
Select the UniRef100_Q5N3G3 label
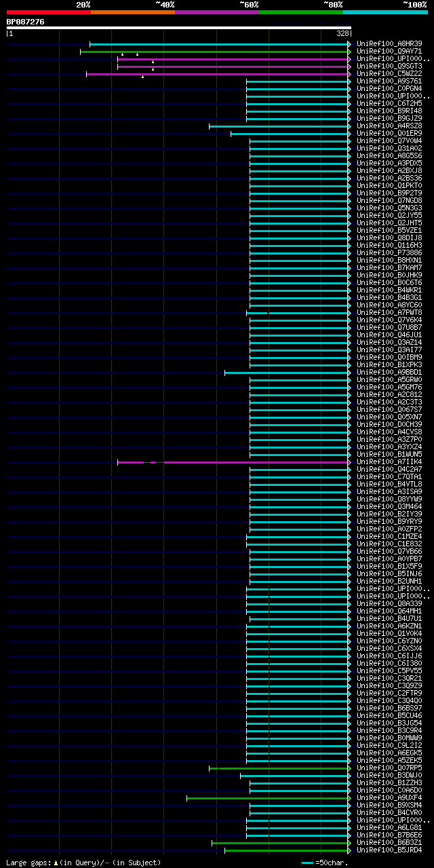coord(389,208)
